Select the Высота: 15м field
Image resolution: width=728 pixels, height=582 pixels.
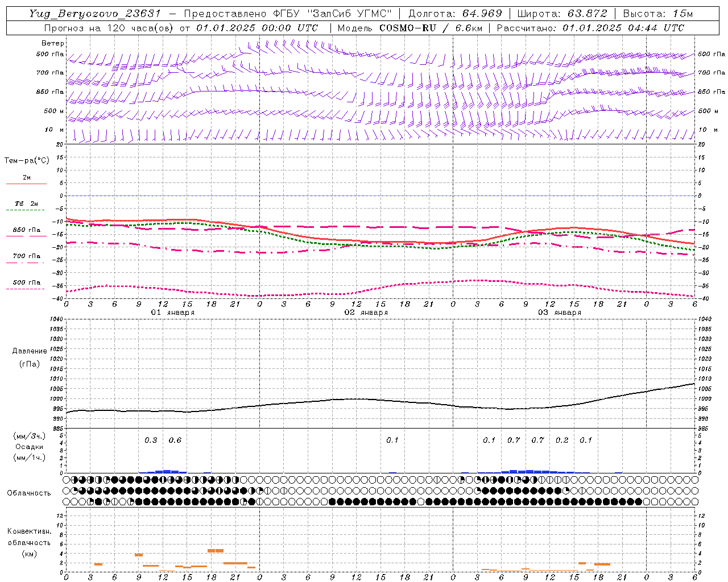pos(658,14)
